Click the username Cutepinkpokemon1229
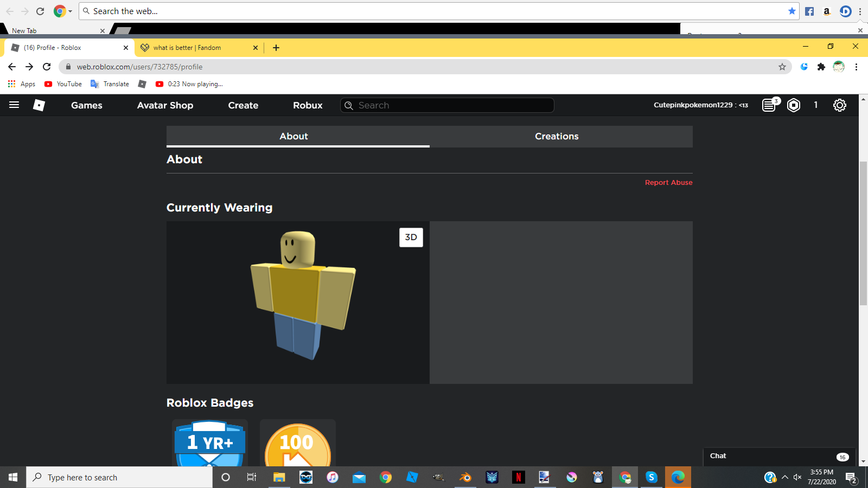This screenshot has height=488, width=868. (x=693, y=105)
